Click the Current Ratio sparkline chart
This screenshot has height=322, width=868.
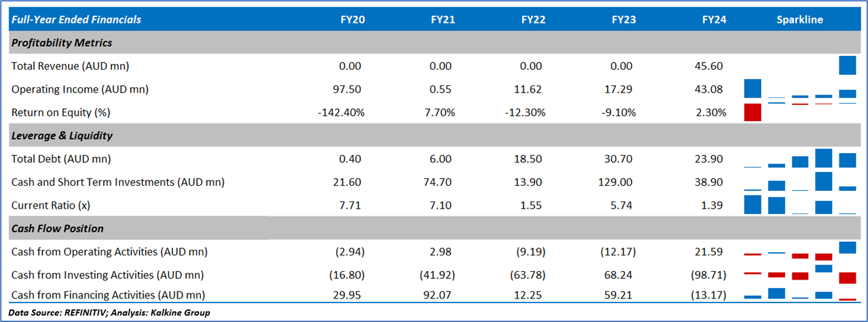(799, 205)
